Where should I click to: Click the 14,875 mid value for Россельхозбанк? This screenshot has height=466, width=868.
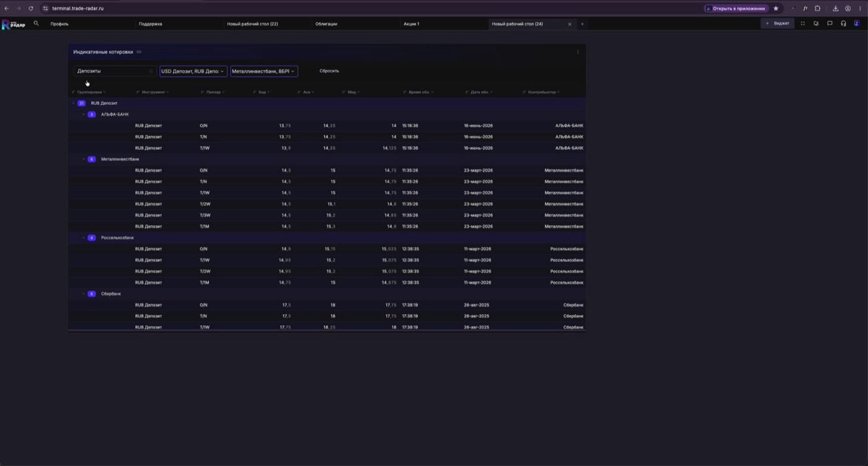click(x=389, y=283)
